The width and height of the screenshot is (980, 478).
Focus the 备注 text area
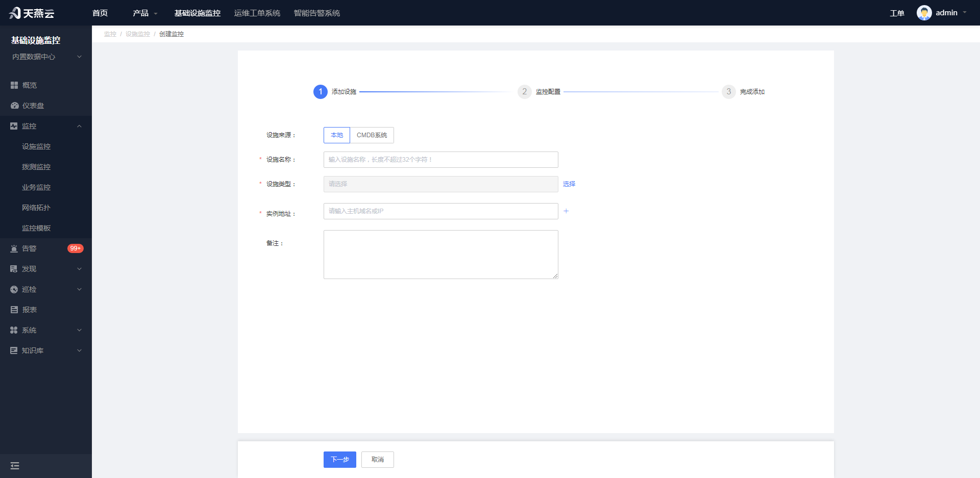441,255
